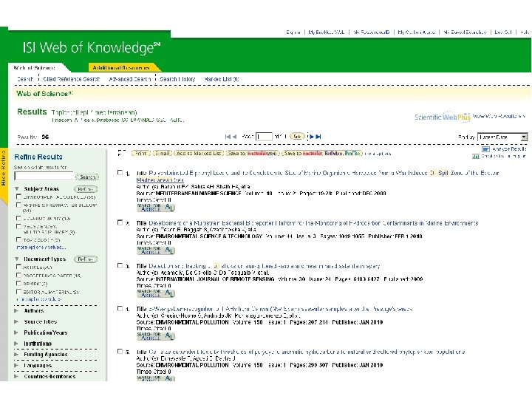Click search within results field

(x=44, y=176)
